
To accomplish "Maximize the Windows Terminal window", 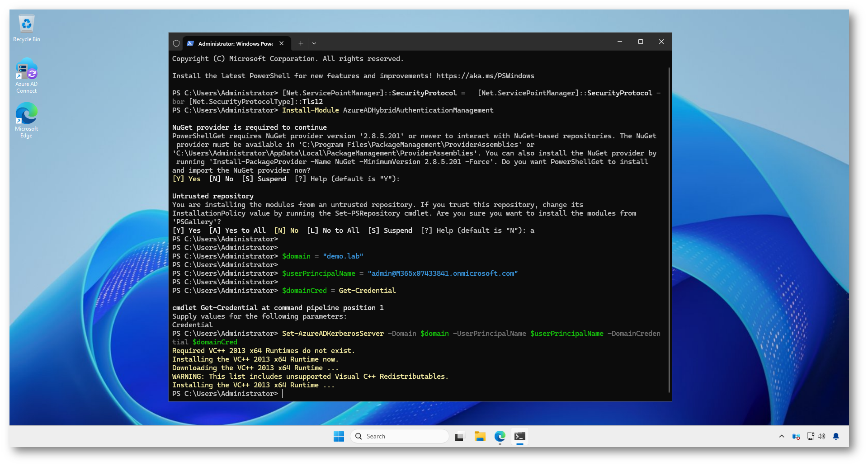I will point(641,42).
